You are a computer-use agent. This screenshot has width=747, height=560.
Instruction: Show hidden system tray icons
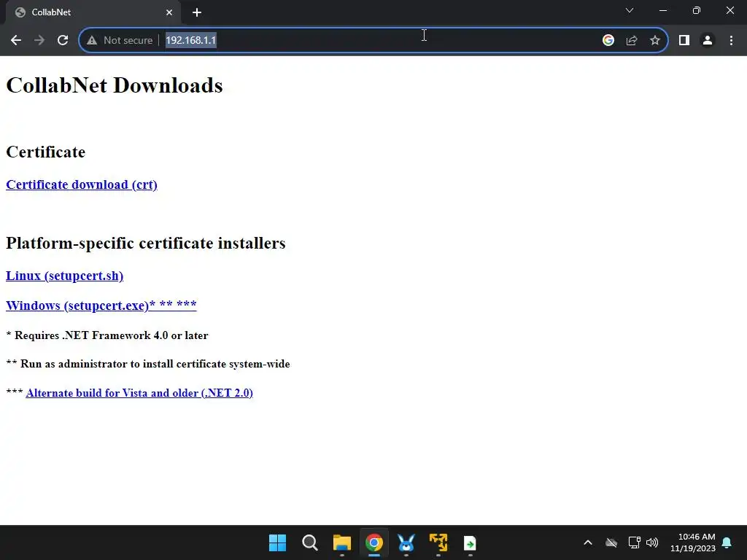click(x=588, y=542)
